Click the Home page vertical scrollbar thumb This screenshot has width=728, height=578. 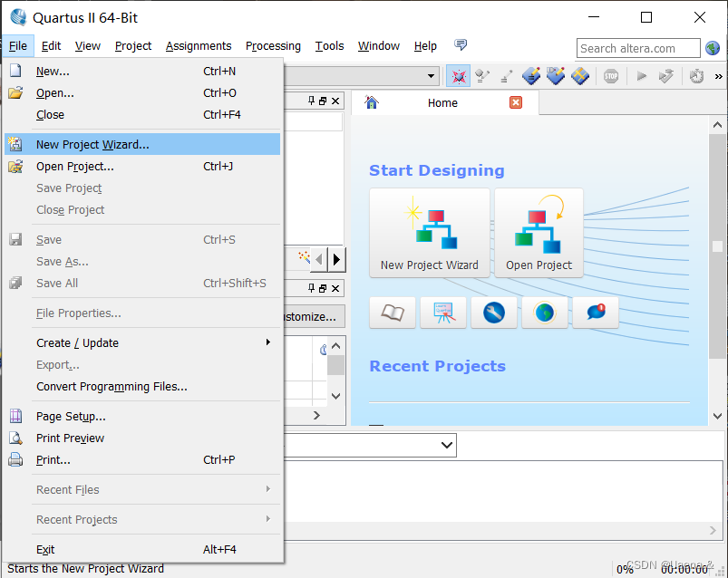pos(717,246)
